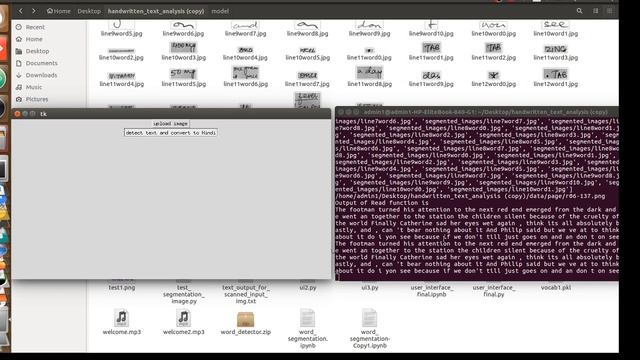This screenshot has height=360, width=640.
Task: Open the search icon in file manager
Action: pyautogui.click(x=579, y=11)
